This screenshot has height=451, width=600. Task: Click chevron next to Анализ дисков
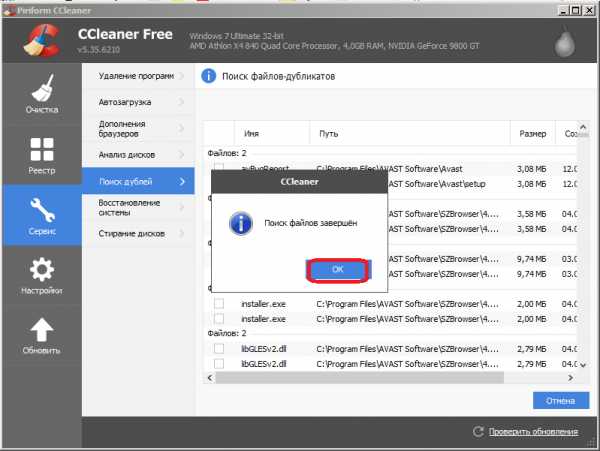click(x=182, y=155)
